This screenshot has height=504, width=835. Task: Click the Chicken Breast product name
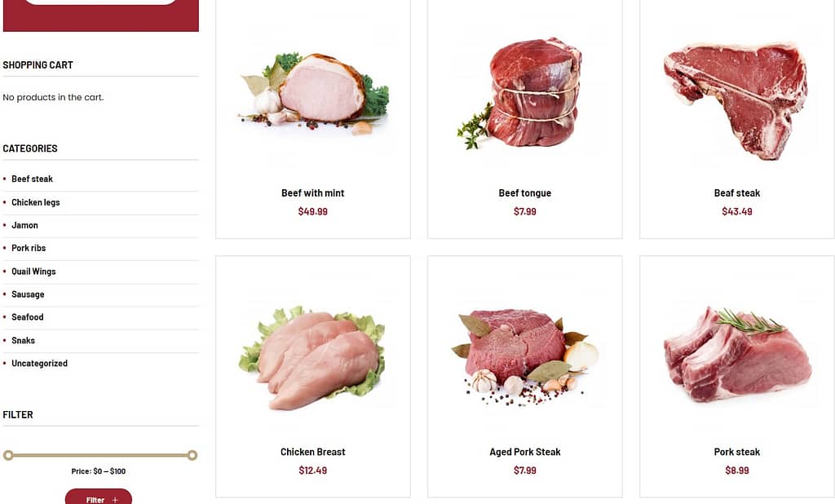[x=313, y=452]
